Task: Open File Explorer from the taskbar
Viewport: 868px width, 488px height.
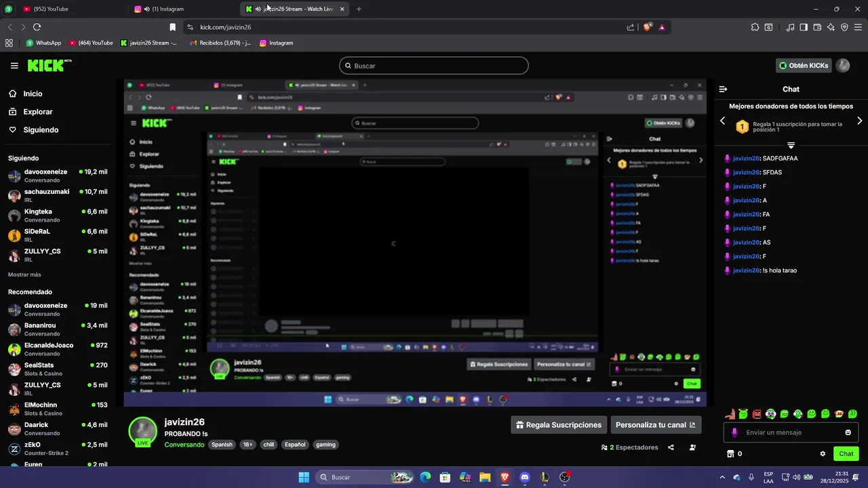Action: point(485,477)
